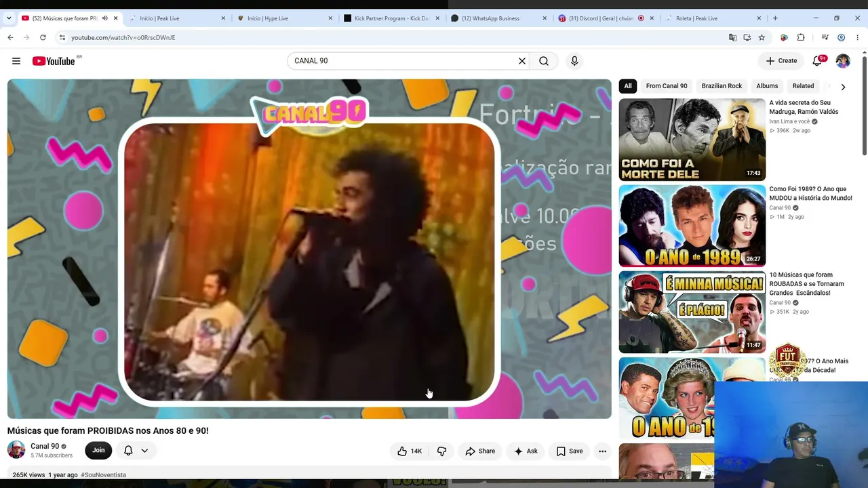Open 'A vida secreta do Seu Madruga' title
This screenshot has width=868, height=488.
(x=804, y=107)
